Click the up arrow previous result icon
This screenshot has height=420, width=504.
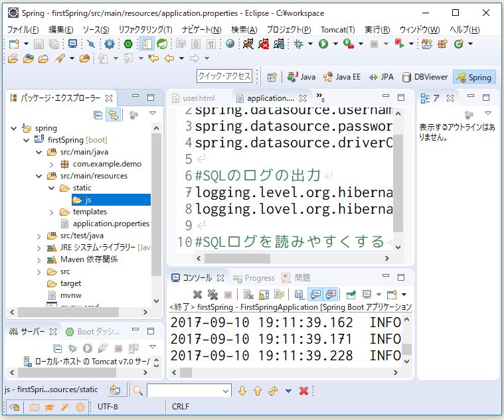258,391
